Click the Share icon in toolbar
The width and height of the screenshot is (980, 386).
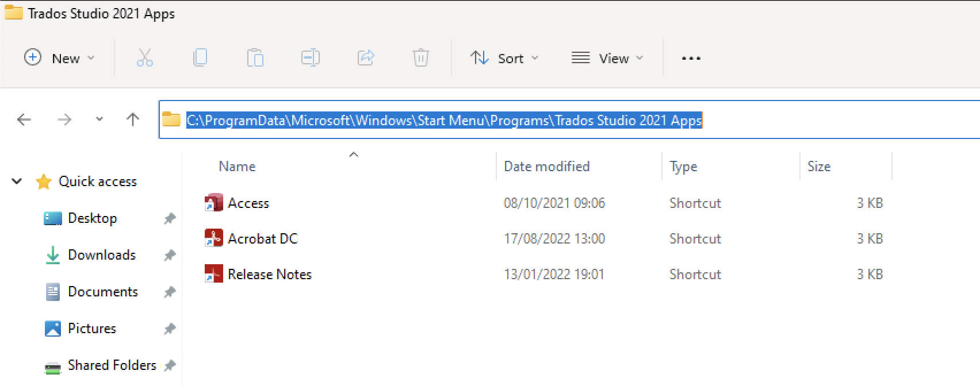pos(365,58)
